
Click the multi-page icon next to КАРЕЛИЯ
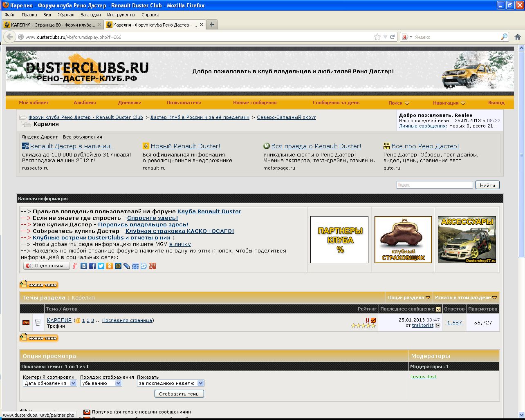tap(78, 321)
